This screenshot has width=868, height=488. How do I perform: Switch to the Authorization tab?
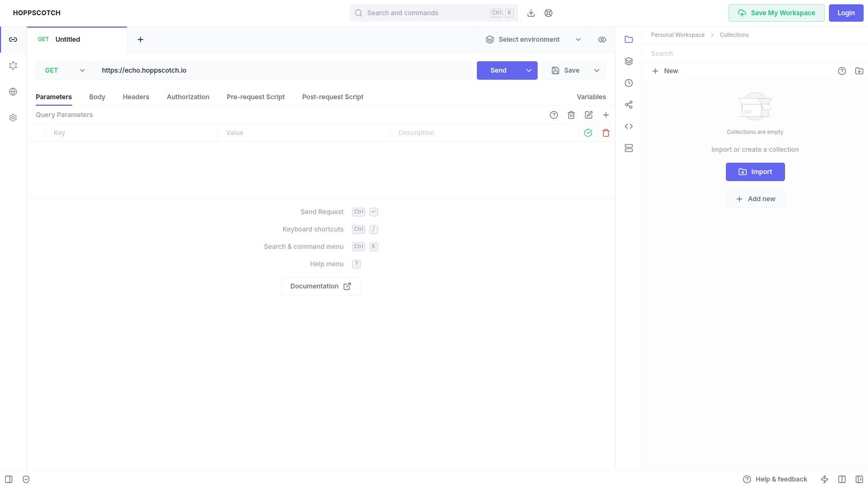coord(188,97)
